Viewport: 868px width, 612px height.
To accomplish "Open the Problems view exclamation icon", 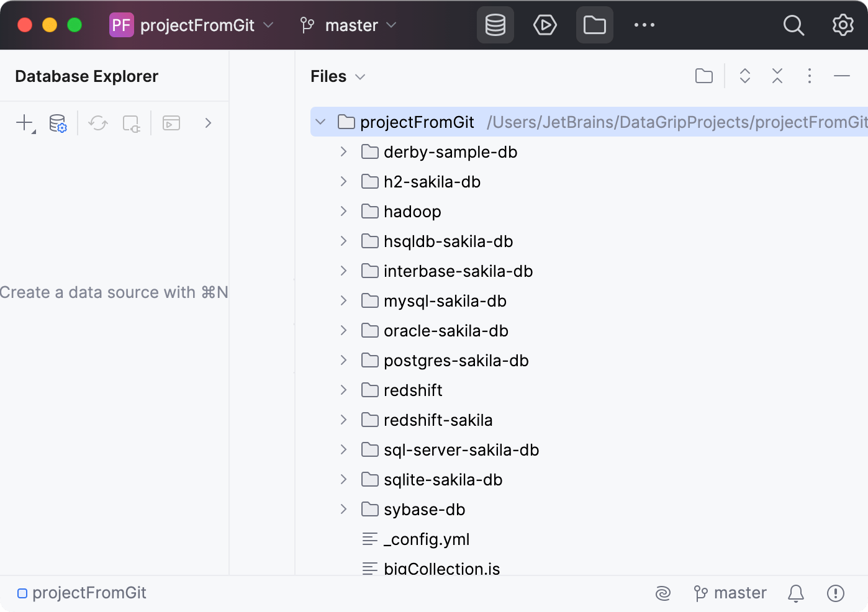I will [835, 593].
